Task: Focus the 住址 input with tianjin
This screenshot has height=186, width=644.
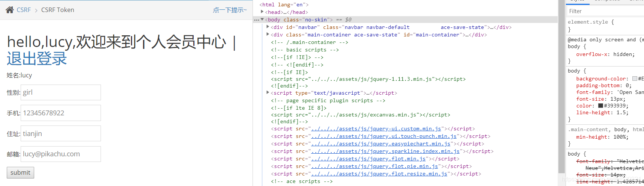Action: pyautogui.click(x=61, y=133)
